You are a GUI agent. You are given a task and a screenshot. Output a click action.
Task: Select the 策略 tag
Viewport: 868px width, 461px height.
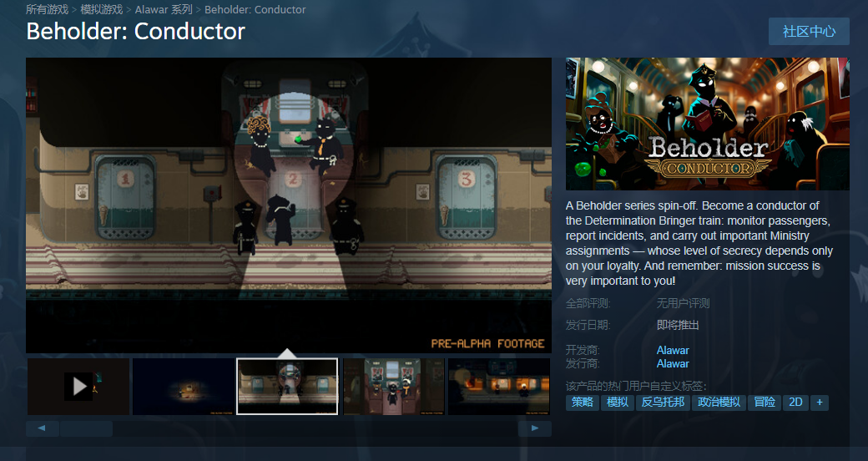pyautogui.click(x=583, y=403)
